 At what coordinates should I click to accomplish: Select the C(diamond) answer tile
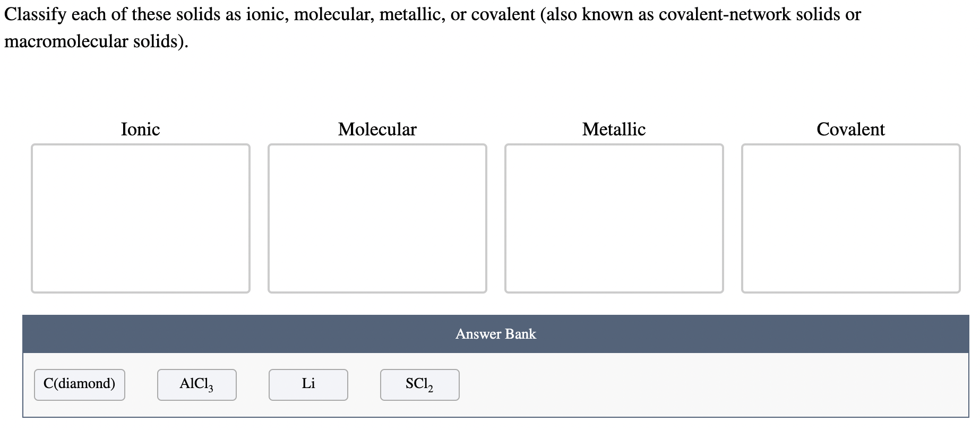click(79, 384)
